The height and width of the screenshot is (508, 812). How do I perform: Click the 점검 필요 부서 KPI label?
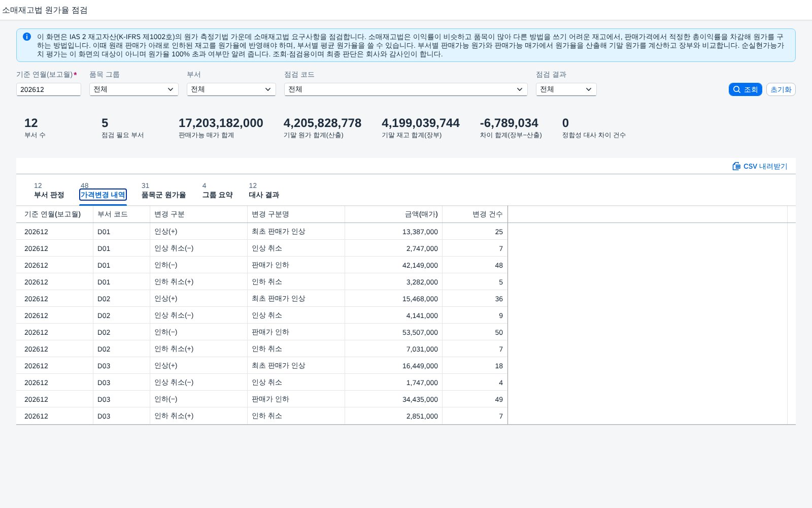pyautogui.click(x=123, y=135)
